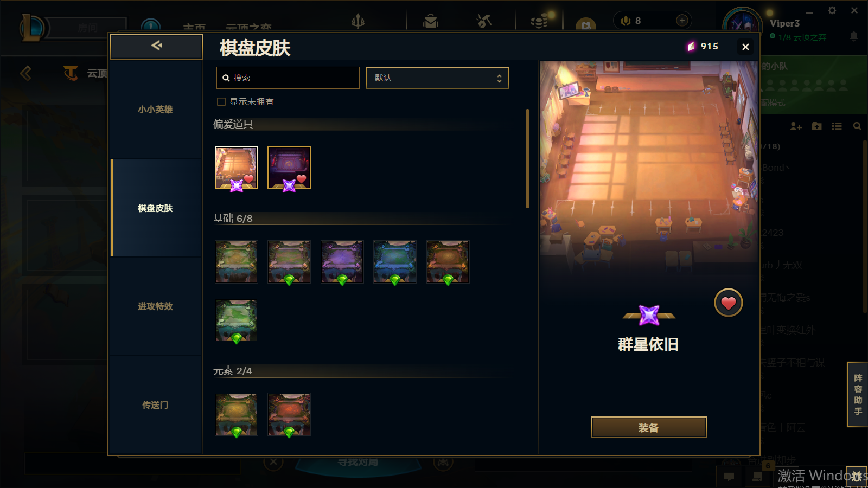Open the 默认 sort dropdown
This screenshot has height=488, width=868.
437,78
